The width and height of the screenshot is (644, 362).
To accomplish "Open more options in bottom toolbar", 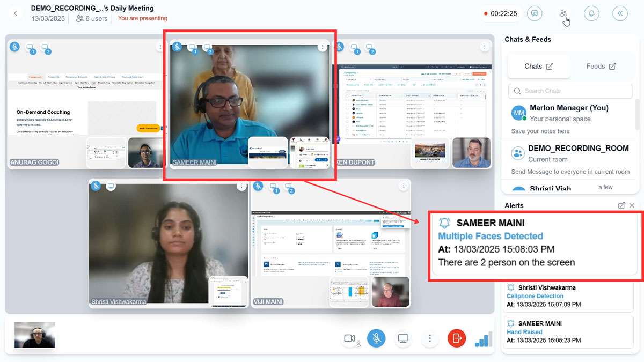I will pyautogui.click(x=430, y=338).
